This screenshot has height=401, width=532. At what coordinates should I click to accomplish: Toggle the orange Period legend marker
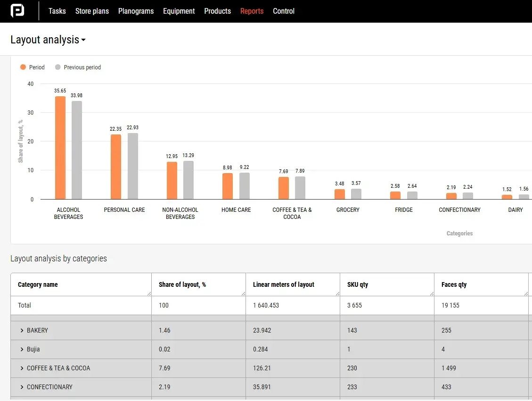coord(23,67)
